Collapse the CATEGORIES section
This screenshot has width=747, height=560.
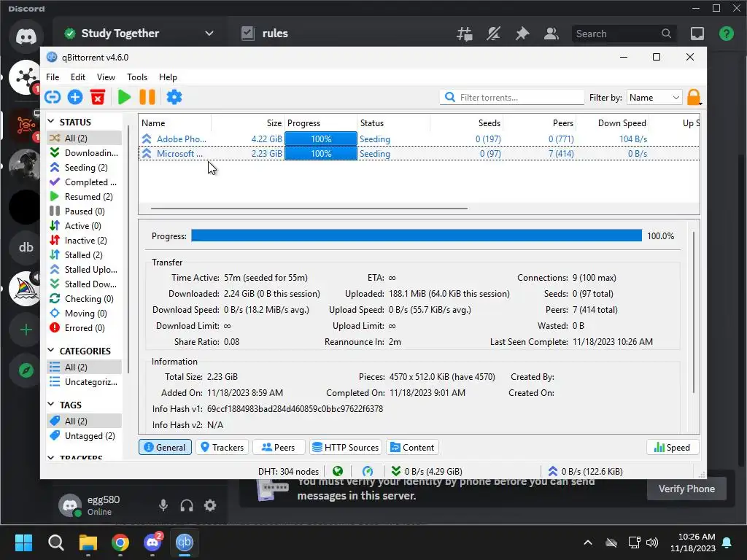[x=51, y=351]
